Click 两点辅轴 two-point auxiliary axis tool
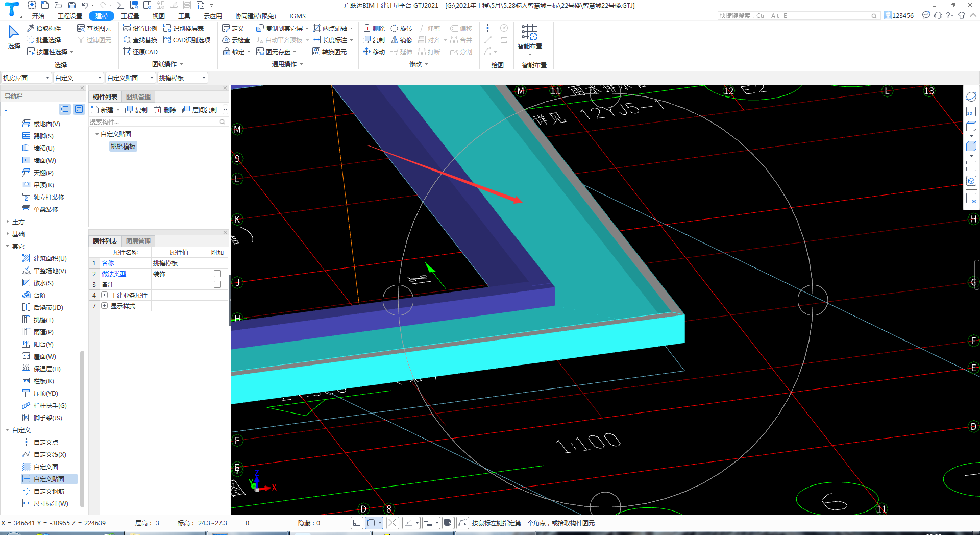 coord(333,28)
